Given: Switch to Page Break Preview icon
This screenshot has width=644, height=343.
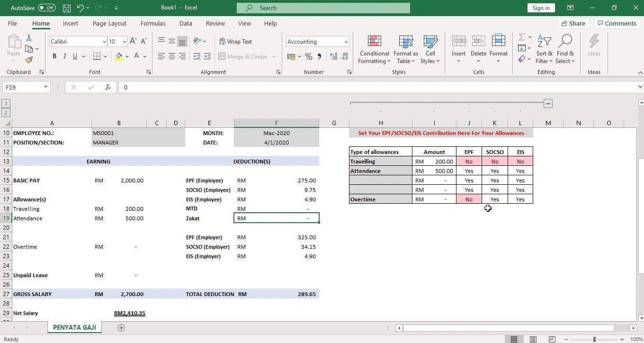Looking at the screenshot, I should [552, 339].
